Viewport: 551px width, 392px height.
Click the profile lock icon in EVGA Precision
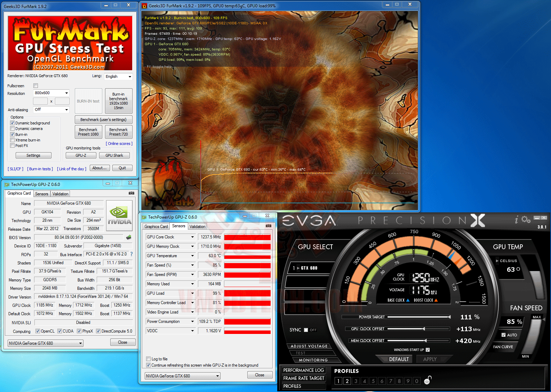428,380
